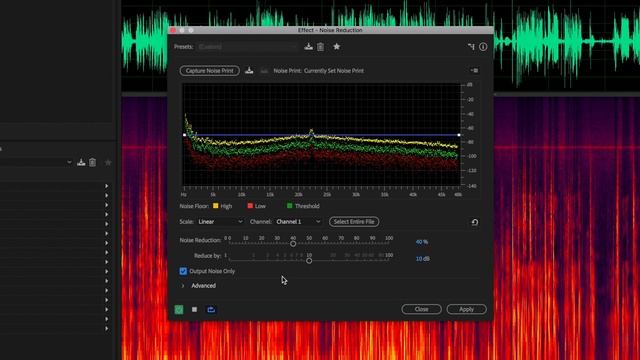This screenshot has width=640, height=360.
Task: Expand the Advanced section
Action: (183, 286)
